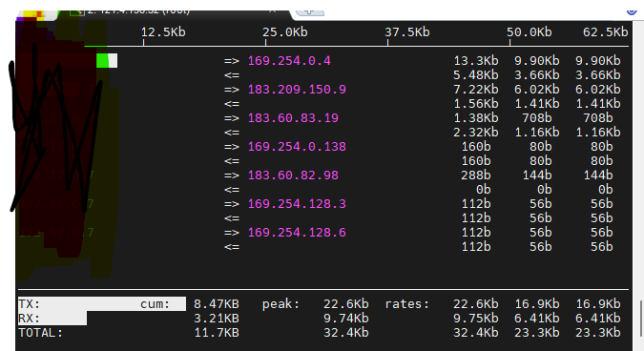Viewport: 644px width, 351px height.
Task: Select the 13.3Kb rate value
Action: 476,61
